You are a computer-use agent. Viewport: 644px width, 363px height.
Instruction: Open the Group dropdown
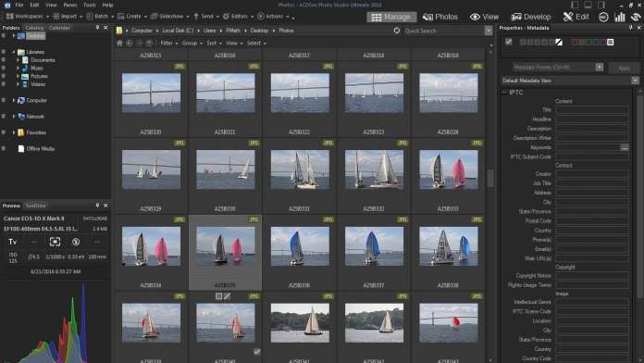pyautogui.click(x=192, y=43)
